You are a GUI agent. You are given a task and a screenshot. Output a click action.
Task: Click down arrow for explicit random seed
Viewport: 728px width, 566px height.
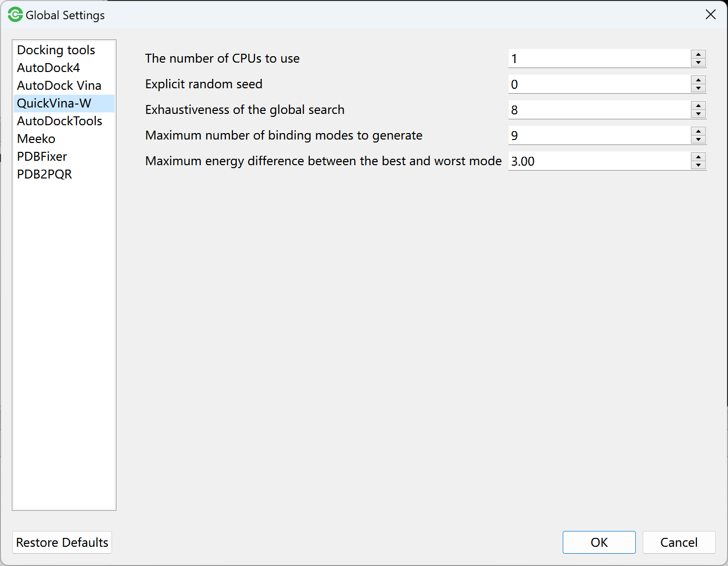698,88
